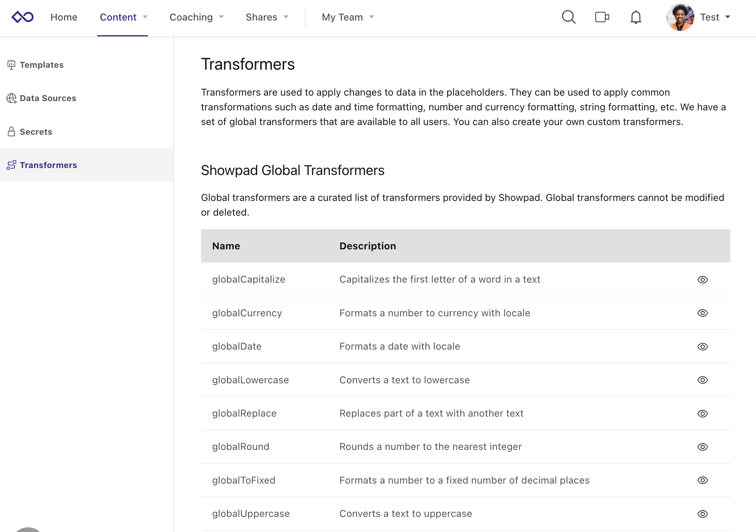The image size is (756, 532).
Task: Click 'Formats a date with locale' description
Action: 400,346
